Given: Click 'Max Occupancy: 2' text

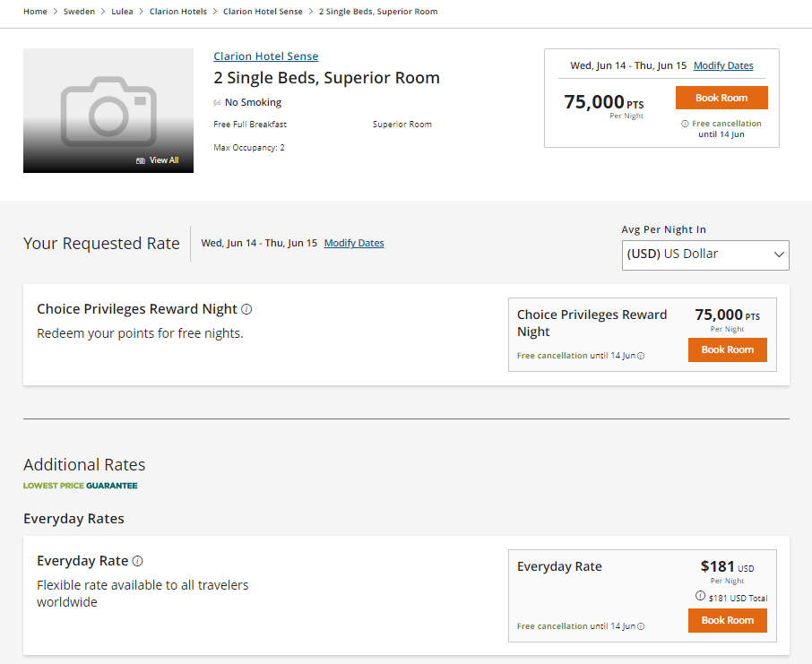Looking at the screenshot, I should pyautogui.click(x=249, y=148).
